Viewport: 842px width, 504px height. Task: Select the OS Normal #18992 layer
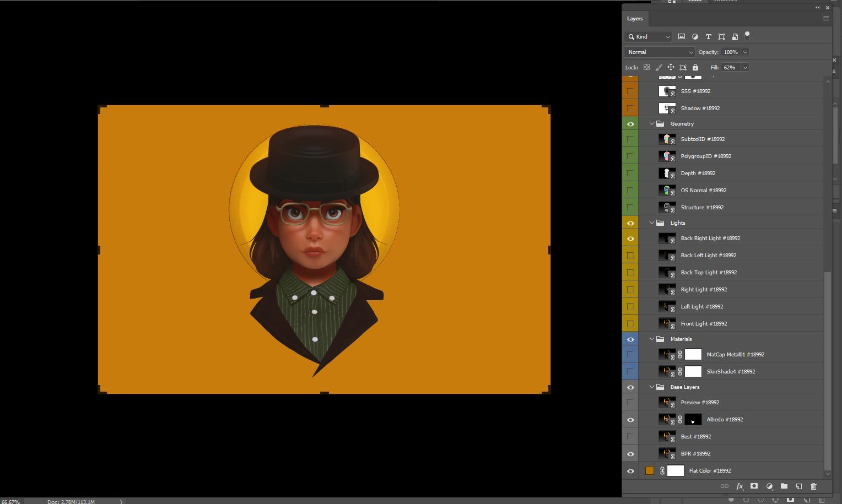click(731, 191)
